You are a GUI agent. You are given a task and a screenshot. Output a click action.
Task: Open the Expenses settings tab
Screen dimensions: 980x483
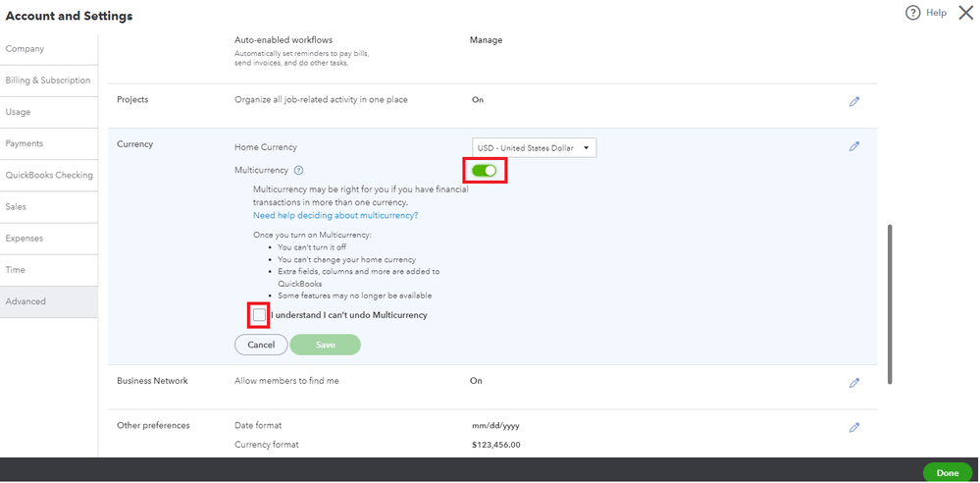pos(49,239)
